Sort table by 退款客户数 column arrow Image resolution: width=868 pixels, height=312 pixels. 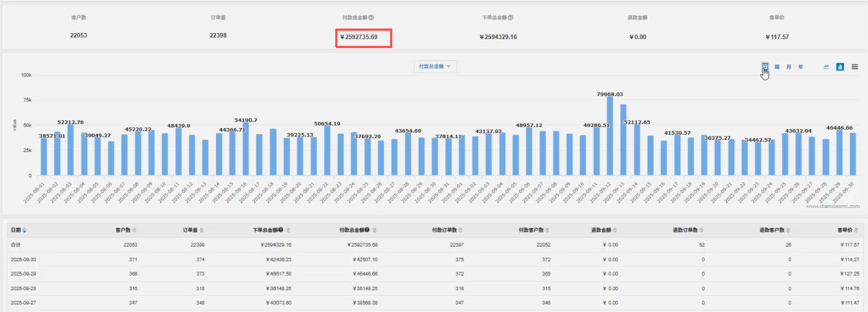(788, 230)
